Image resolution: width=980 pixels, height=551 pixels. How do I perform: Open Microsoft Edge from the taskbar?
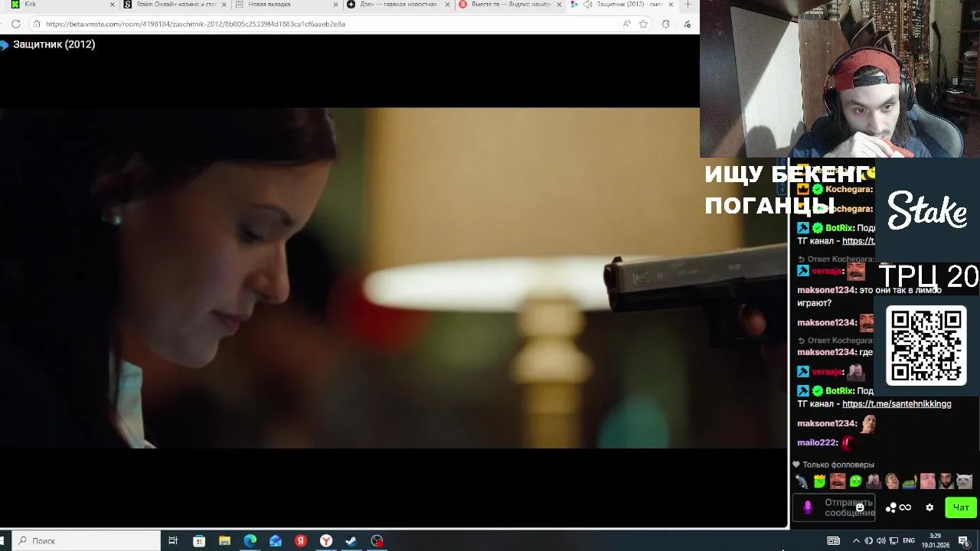point(250,540)
